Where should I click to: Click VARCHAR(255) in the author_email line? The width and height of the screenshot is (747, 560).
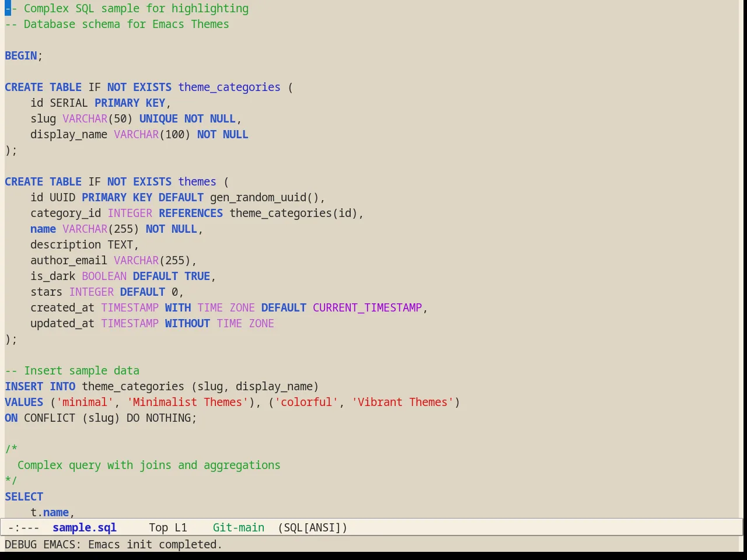[x=152, y=260]
